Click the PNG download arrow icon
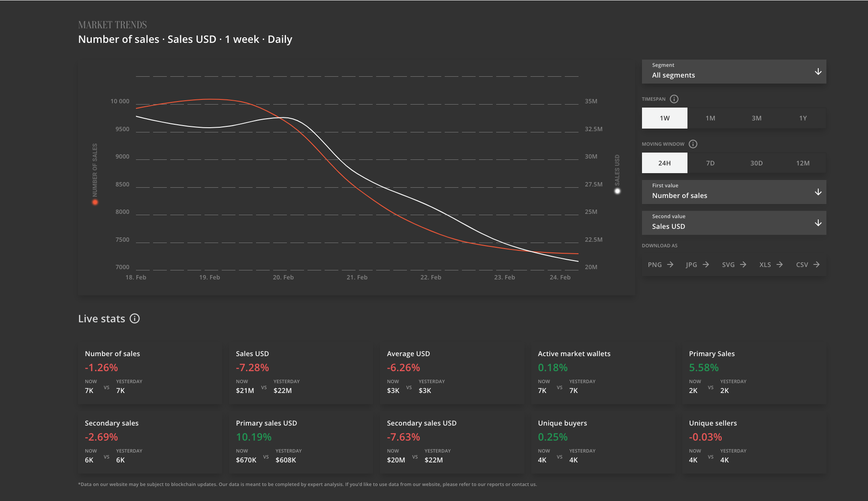Image resolution: width=868 pixels, height=501 pixels. pyautogui.click(x=670, y=264)
